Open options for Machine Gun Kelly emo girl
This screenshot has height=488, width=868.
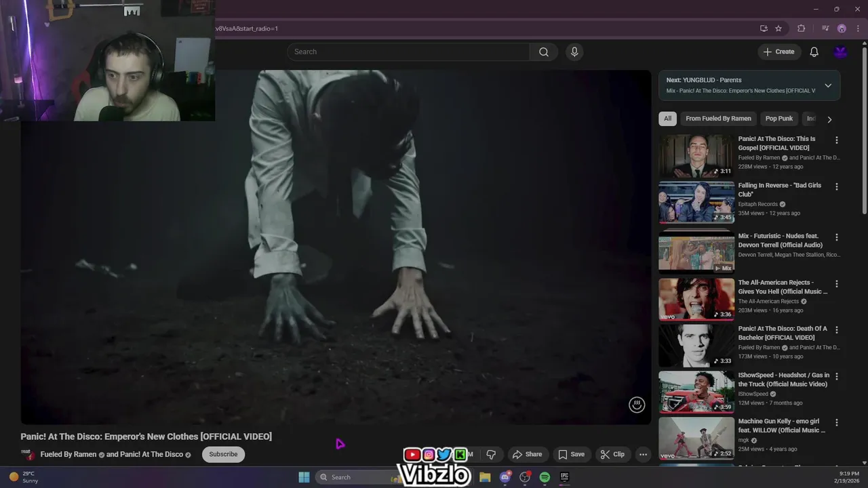(836, 422)
